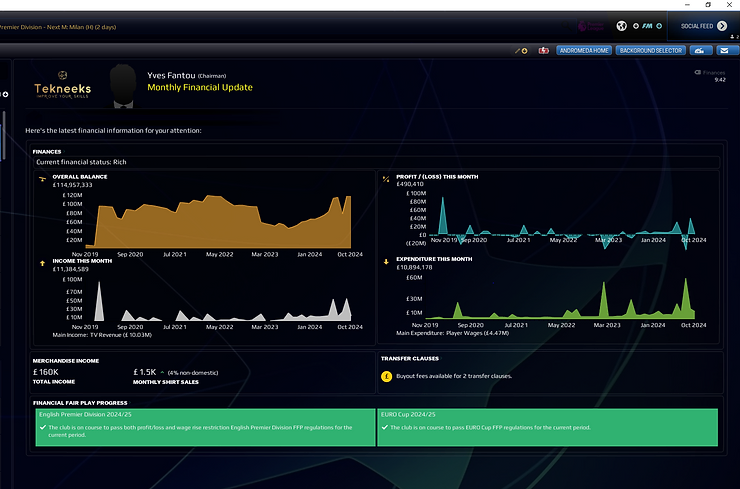Click the left sidebar scrollbar
The width and height of the screenshot is (740, 489).
point(4,135)
